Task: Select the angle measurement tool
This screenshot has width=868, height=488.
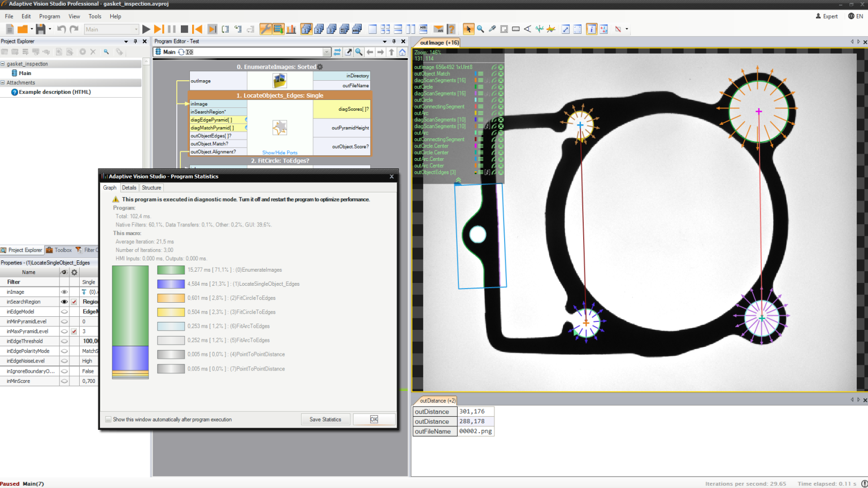Action: coord(527,29)
